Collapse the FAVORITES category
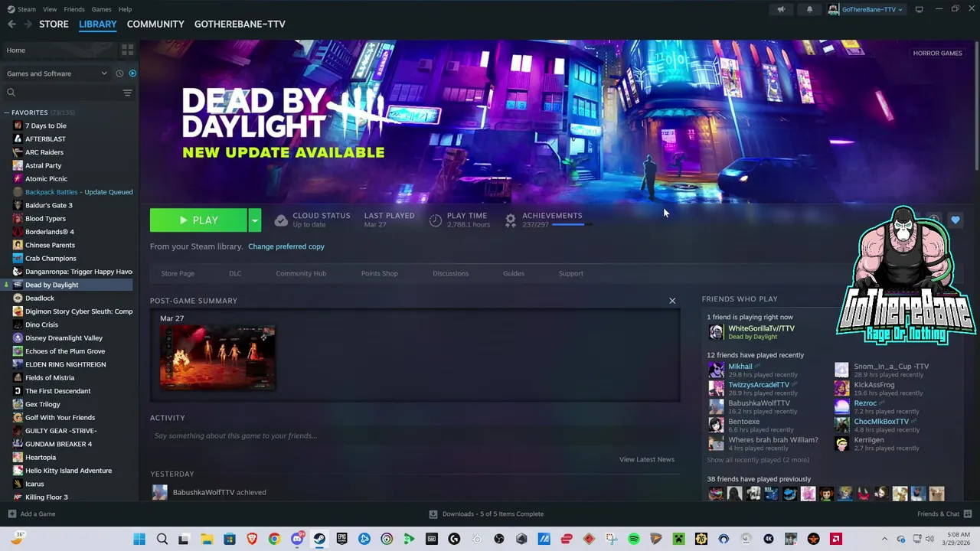The image size is (980, 551). point(6,112)
